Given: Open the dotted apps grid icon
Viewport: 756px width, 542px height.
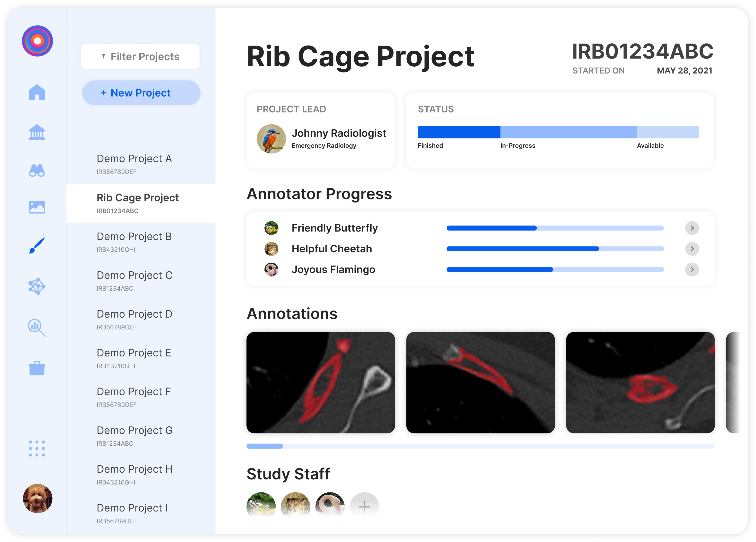Looking at the screenshot, I should [x=37, y=448].
